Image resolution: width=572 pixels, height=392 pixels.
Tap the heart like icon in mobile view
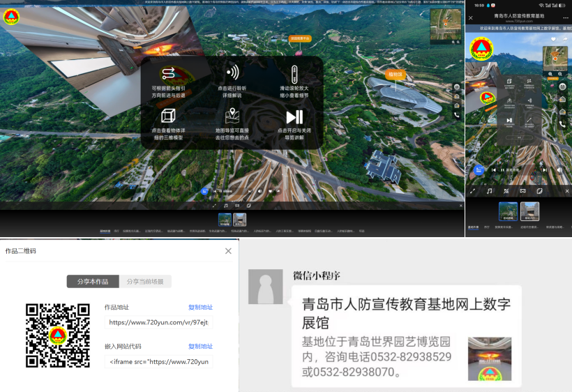pyautogui.click(x=553, y=39)
